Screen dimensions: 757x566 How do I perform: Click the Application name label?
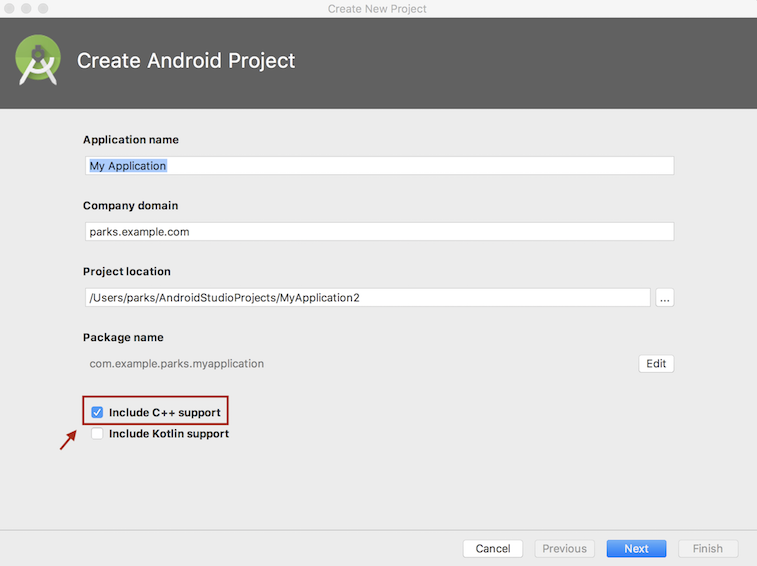(131, 140)
